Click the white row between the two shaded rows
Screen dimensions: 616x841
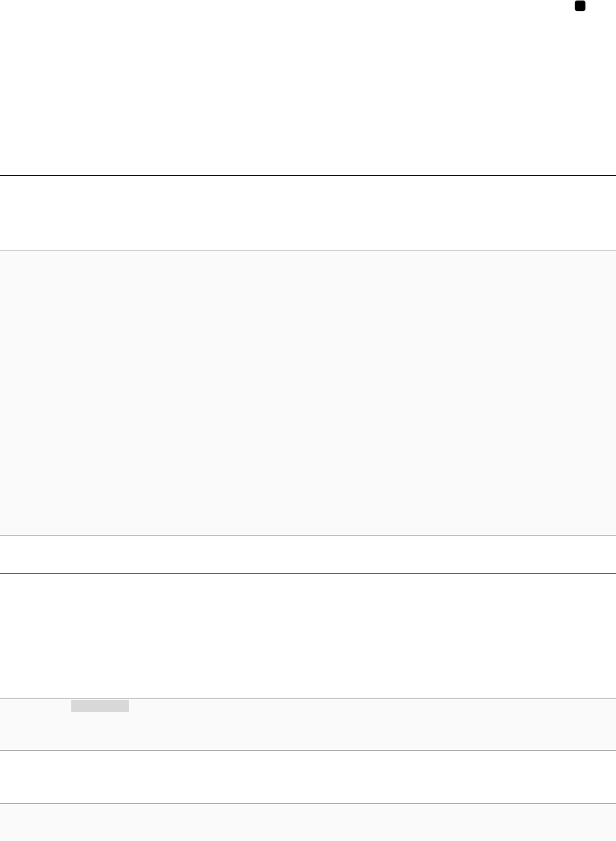[308, 777]
